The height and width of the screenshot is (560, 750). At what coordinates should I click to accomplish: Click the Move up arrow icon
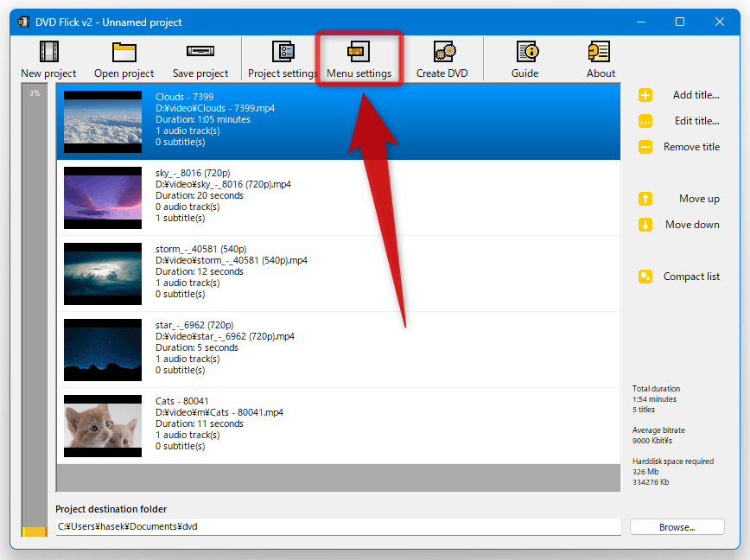click(x=645, y=199)
